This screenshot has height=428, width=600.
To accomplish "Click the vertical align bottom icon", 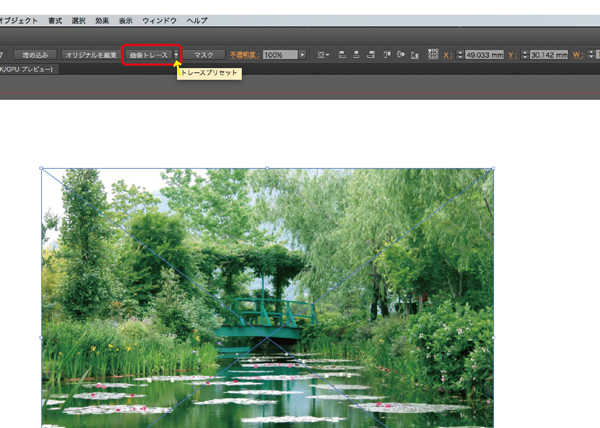I will (415, 54).
